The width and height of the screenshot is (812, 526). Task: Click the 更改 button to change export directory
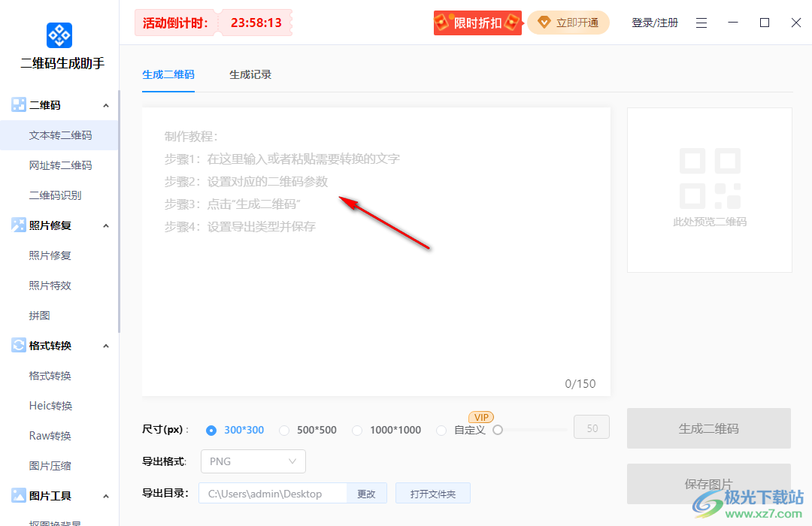[x=366, y=493]
